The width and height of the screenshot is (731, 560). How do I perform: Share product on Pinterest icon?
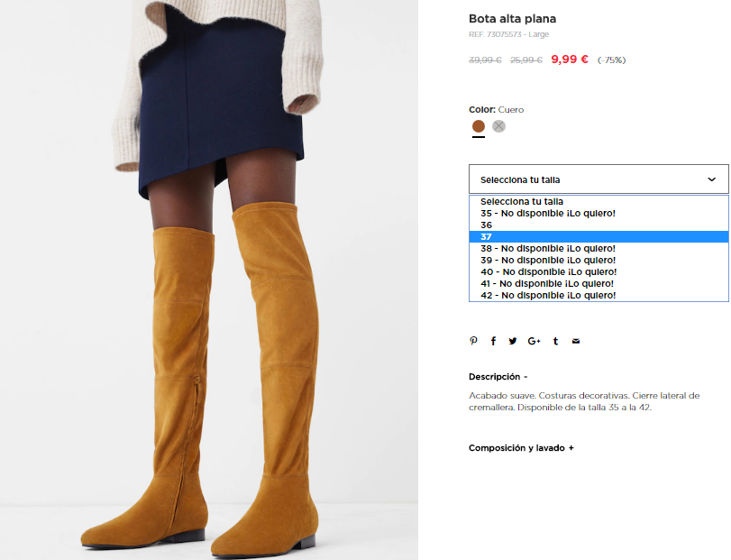click(x=473, y=341)
